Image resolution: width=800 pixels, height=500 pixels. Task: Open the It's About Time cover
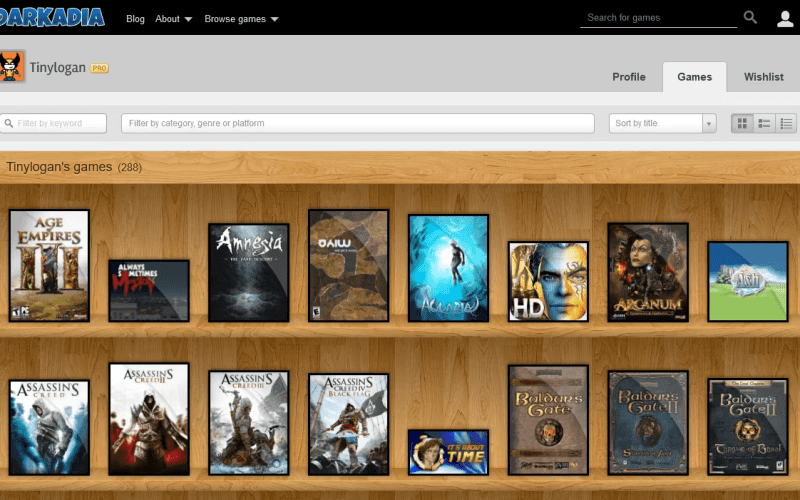[448, 453]
